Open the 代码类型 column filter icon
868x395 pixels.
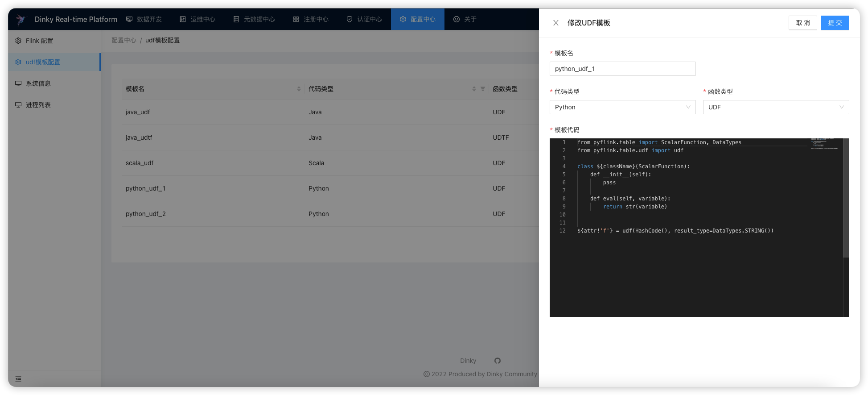482,89
